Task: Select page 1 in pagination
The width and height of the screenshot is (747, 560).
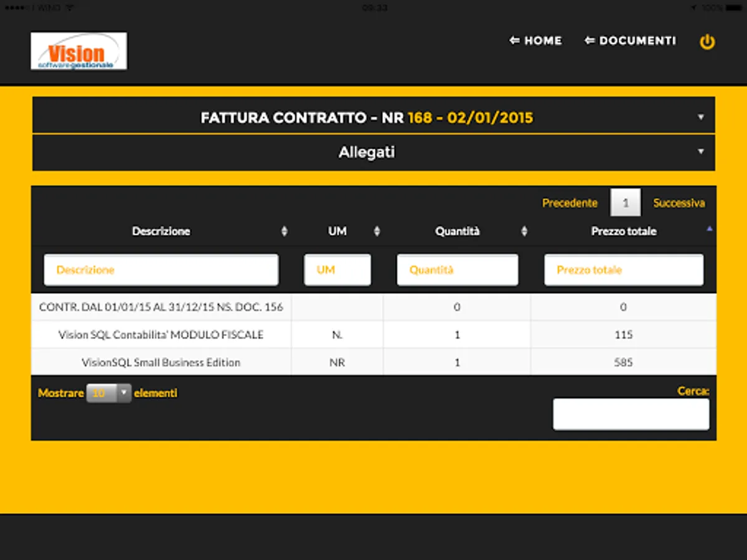Action: pyautogui.click(x=626, y=203)
